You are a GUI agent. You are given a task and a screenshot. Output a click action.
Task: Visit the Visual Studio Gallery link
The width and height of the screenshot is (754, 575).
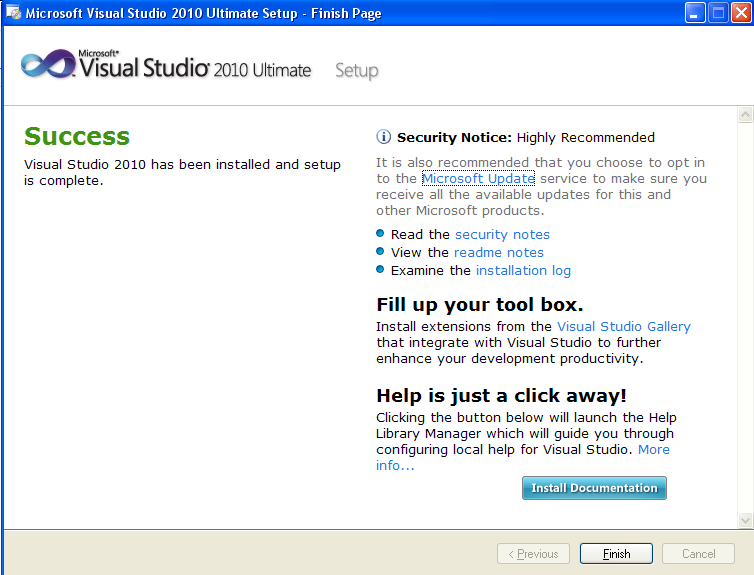(624, 326)
